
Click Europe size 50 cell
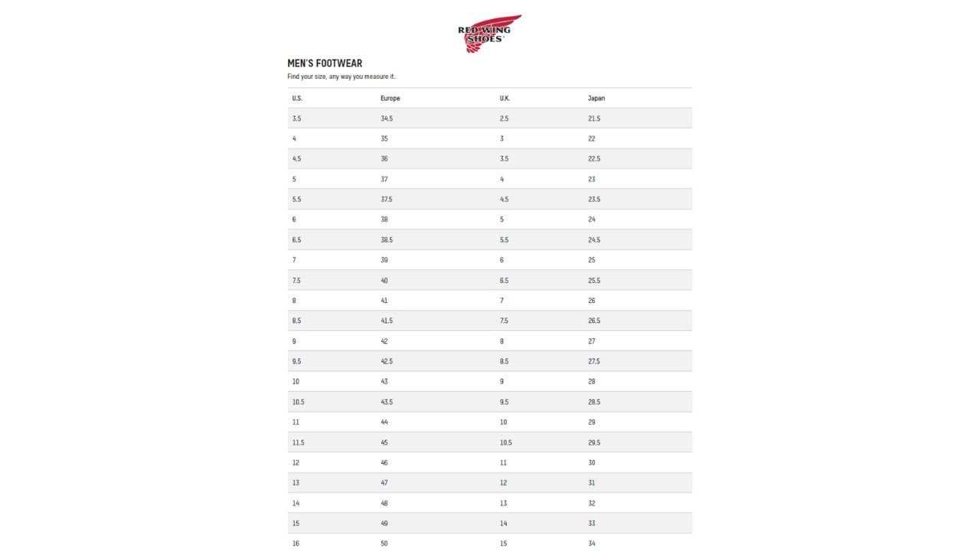384,543
